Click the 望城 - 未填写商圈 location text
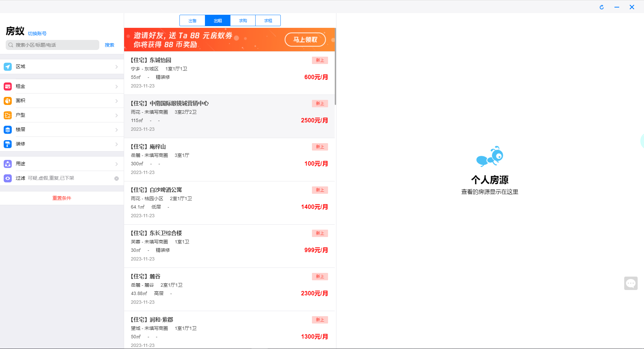This screenshot has height=349, width=644. (149, 329)
